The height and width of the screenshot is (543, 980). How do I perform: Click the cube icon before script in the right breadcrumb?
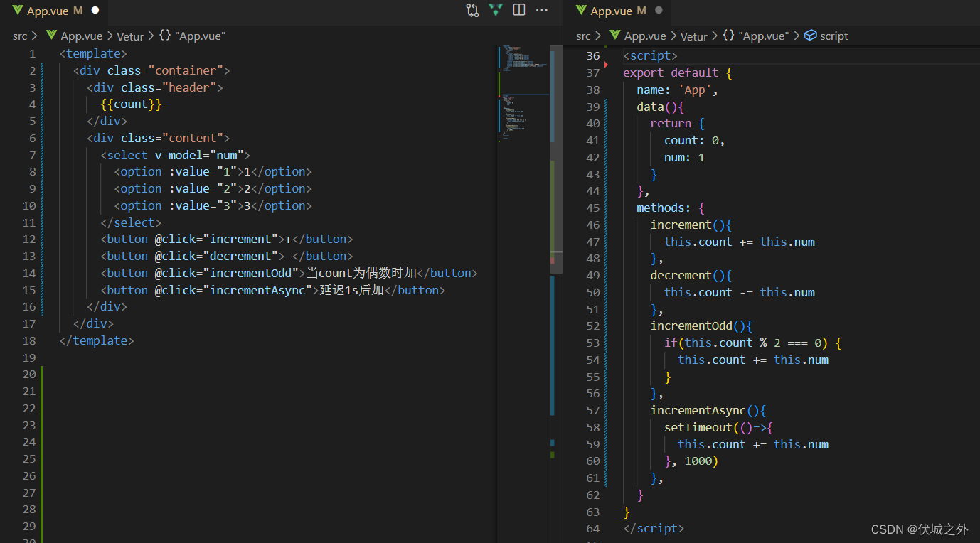pyautogui.click(x=810, y=35)
